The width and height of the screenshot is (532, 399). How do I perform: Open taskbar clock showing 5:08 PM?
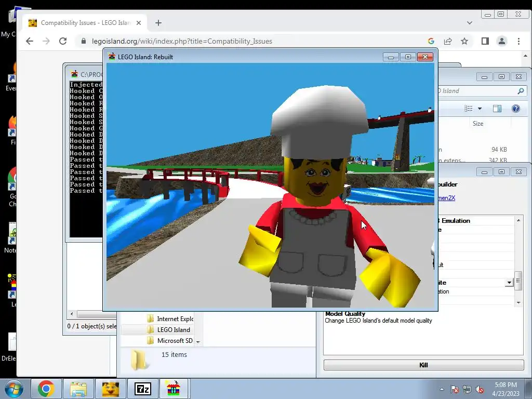click(506, 389)
